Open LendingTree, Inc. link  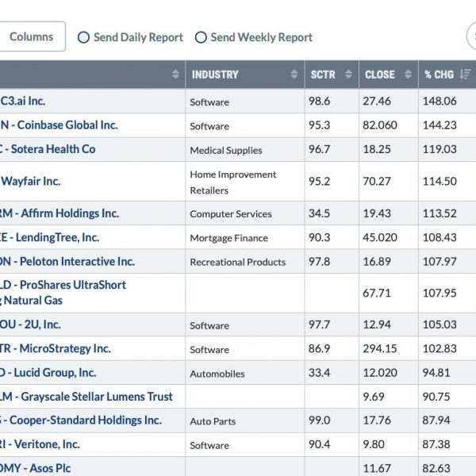click(50, 237)
